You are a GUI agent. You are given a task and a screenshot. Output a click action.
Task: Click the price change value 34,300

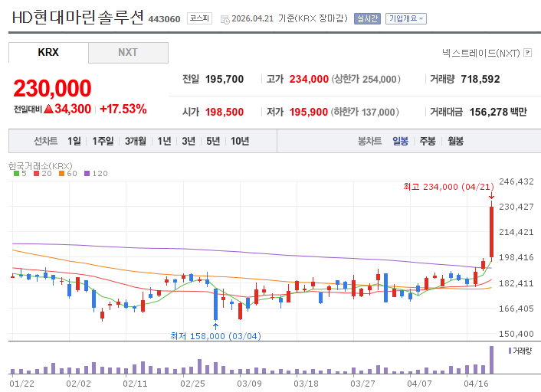(73, 109)
